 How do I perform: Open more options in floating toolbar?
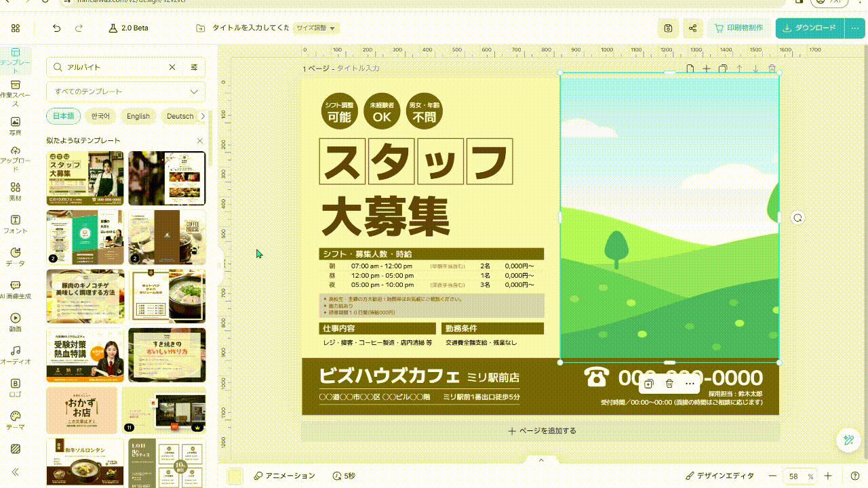690,384
